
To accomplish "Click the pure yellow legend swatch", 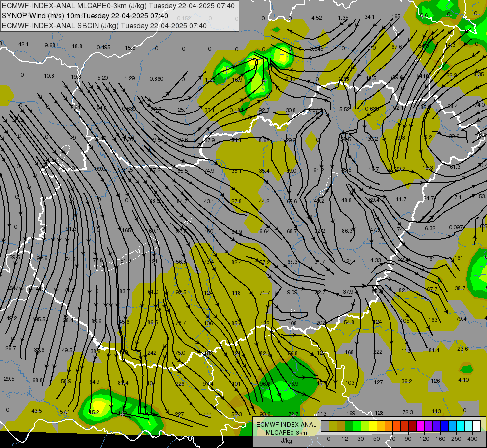I will (373, 426).
